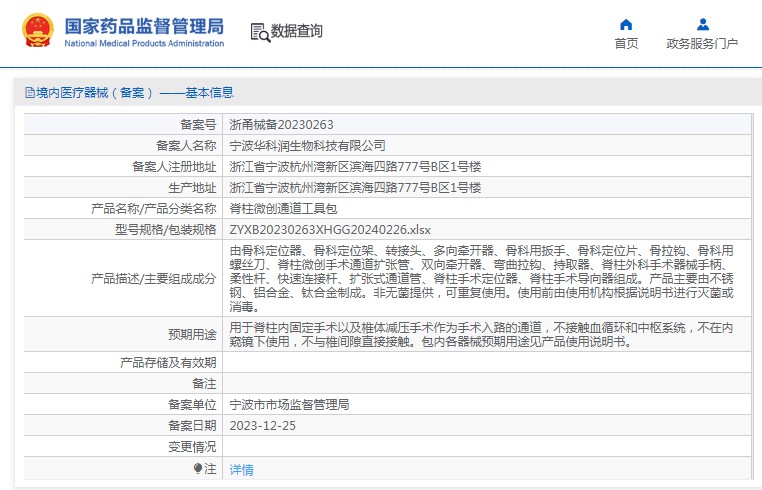The height and width of the screenshot is (490, 762).
Task: Click the empty 备注 value cell
Action: (486, 384)
